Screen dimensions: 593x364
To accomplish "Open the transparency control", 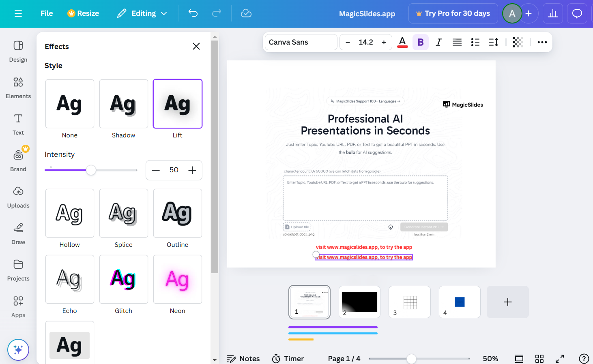I will point(518,42).
